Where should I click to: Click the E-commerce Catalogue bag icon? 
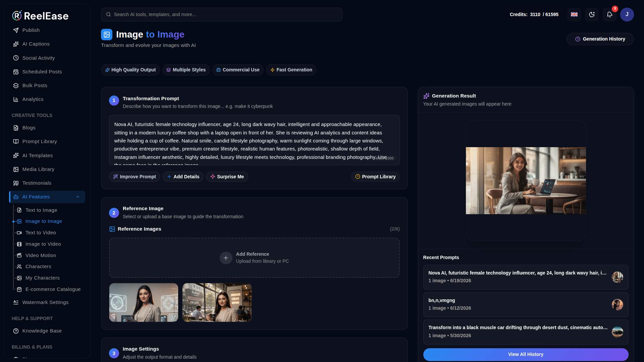(x=19, y=289)
